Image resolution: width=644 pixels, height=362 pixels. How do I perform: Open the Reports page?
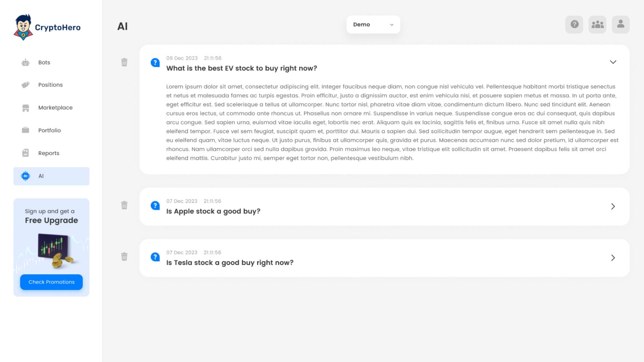coord(49,153)
